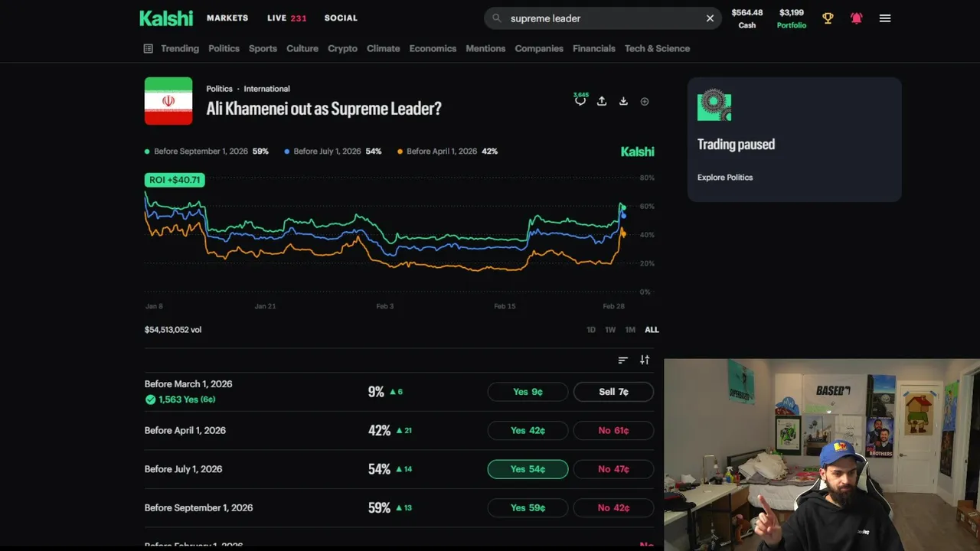Viewport: 980px width, 551px height.
Task: Click Yes 59¢ for Before September 1
Action: pos(528,507)
